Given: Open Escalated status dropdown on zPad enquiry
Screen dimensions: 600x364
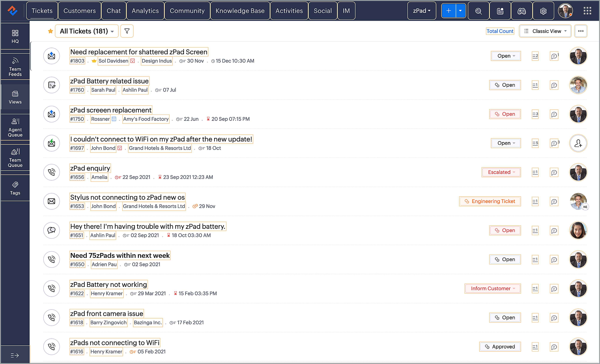Looking at the screenshot, I should pos(501,172).
